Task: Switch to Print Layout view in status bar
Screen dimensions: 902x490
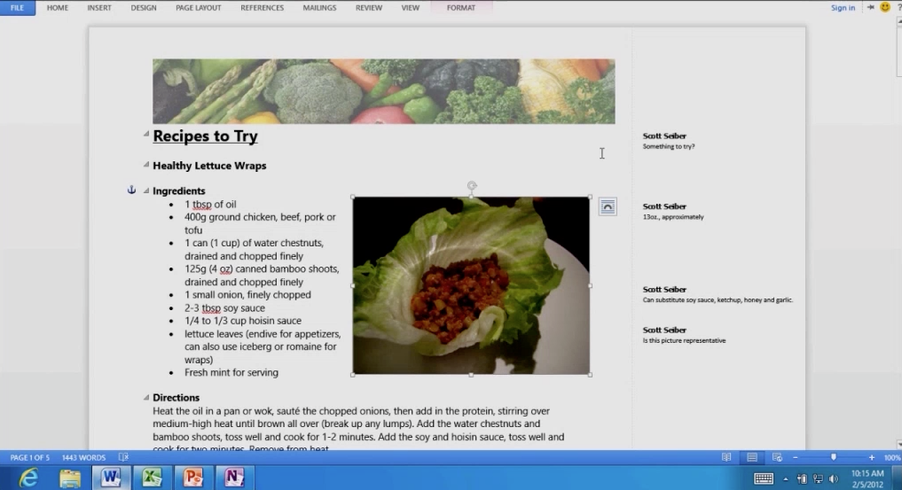Action: (752, 457)
